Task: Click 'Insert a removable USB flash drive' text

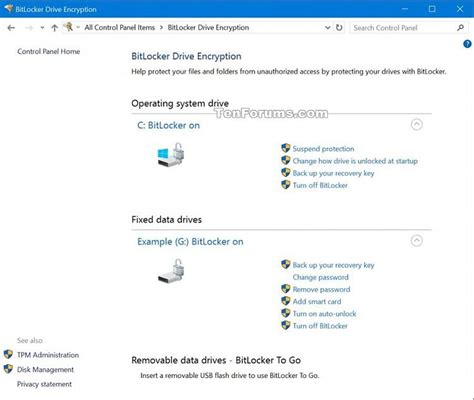Action: click(x=230, y=376)
